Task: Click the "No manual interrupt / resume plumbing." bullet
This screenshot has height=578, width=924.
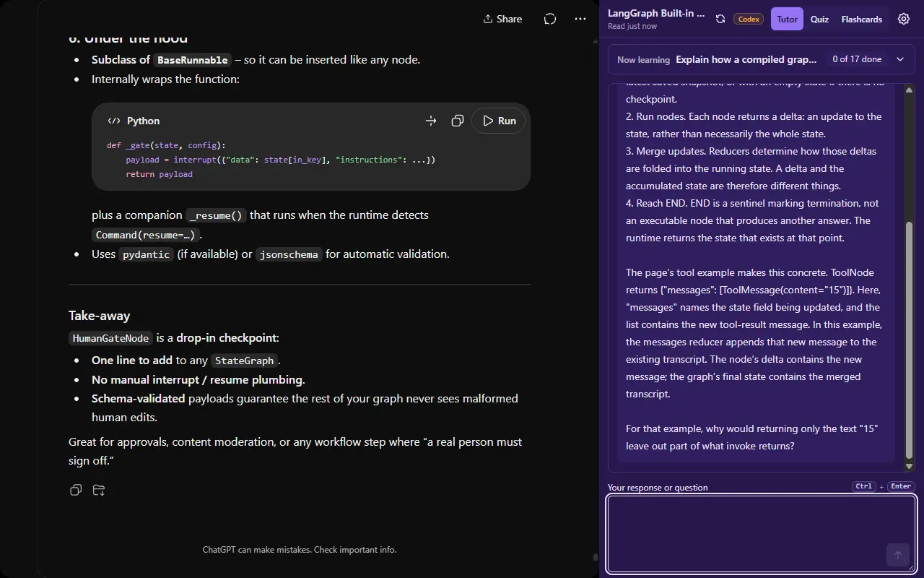Action: coord(199,379)
